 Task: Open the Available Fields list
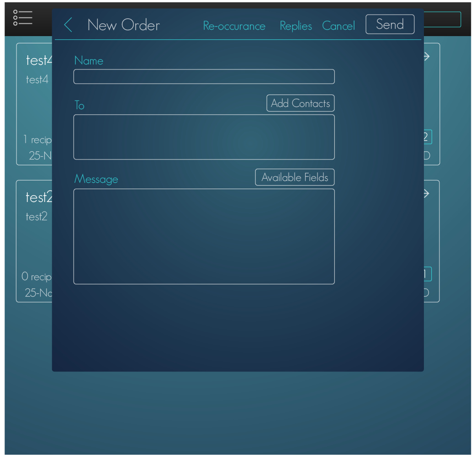tap(295, 177)
